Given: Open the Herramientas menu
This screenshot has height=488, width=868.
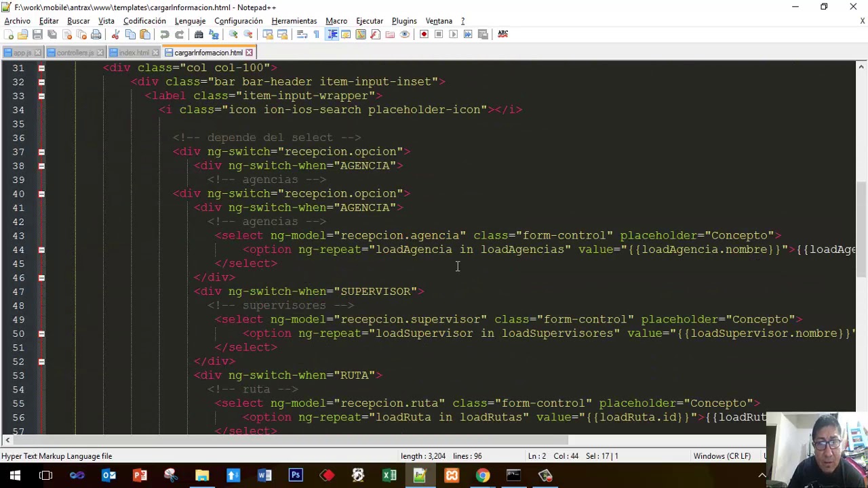Looking at the screenshot, I should (294, 21).
